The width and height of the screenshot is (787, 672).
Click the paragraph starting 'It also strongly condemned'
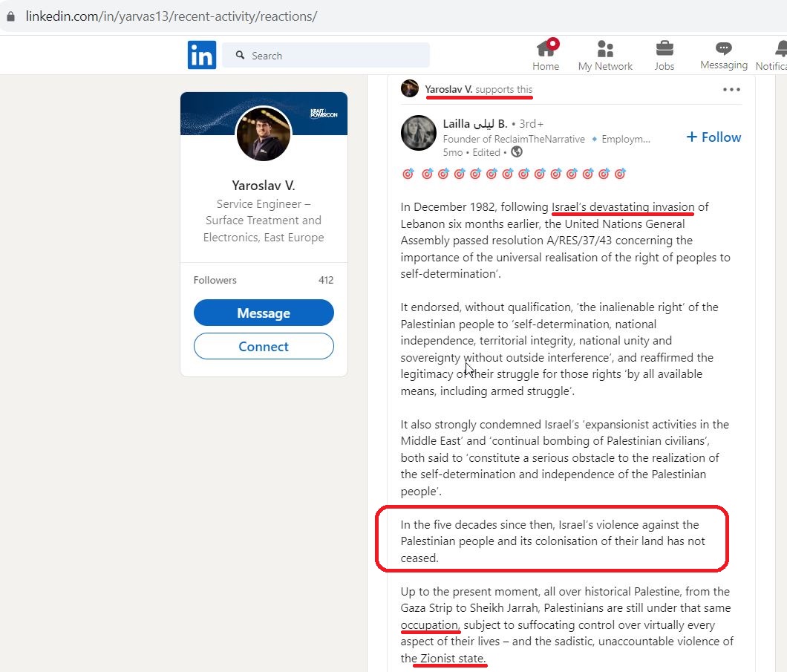coord(565,457)
